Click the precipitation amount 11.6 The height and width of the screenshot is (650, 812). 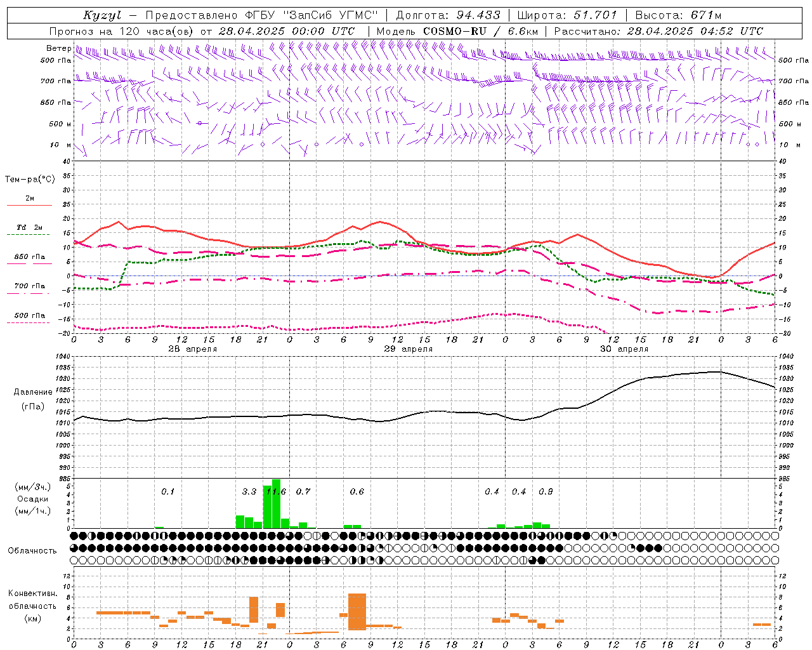[276, 491]
